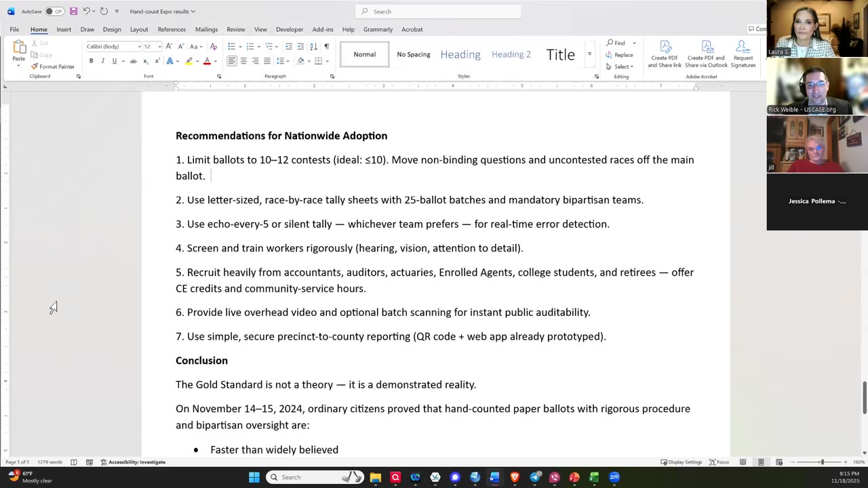
Task: Right-align the paragraph text
Action: 256,61
